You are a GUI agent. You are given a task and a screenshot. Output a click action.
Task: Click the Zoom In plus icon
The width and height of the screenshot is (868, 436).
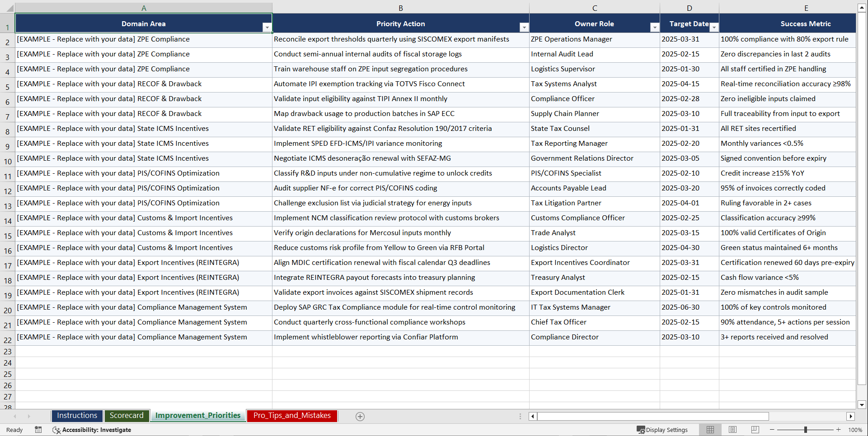(839, 430)
